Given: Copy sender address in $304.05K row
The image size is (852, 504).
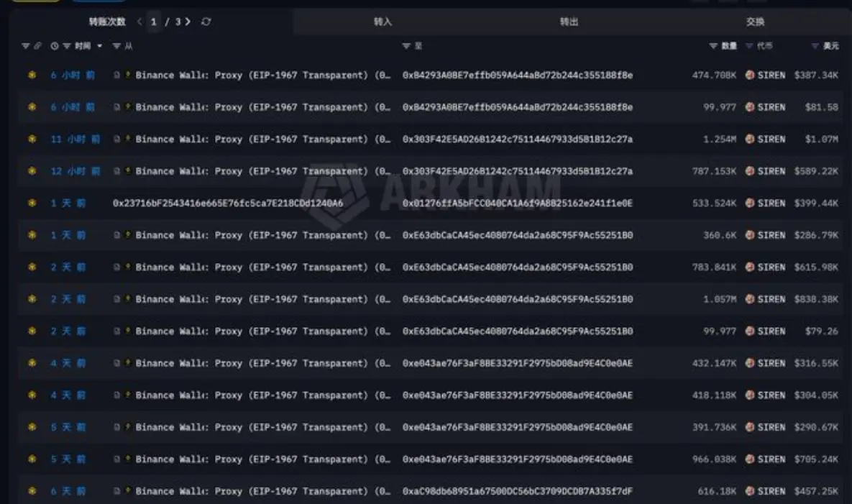Looking at the screenshot, I should click(116, 395).
